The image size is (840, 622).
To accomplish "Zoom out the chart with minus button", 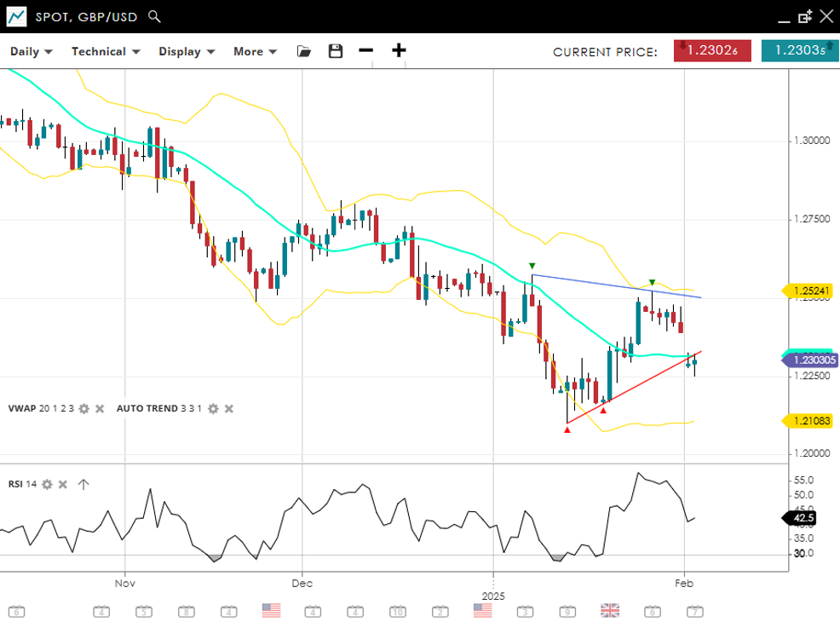I will [366, 50].
